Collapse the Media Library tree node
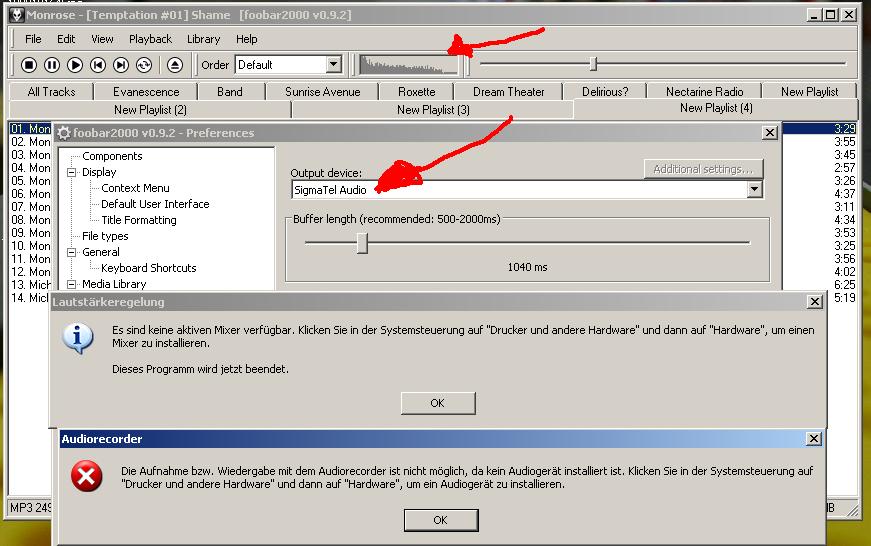This screenshot has height=546, width=871. [72, 284]
